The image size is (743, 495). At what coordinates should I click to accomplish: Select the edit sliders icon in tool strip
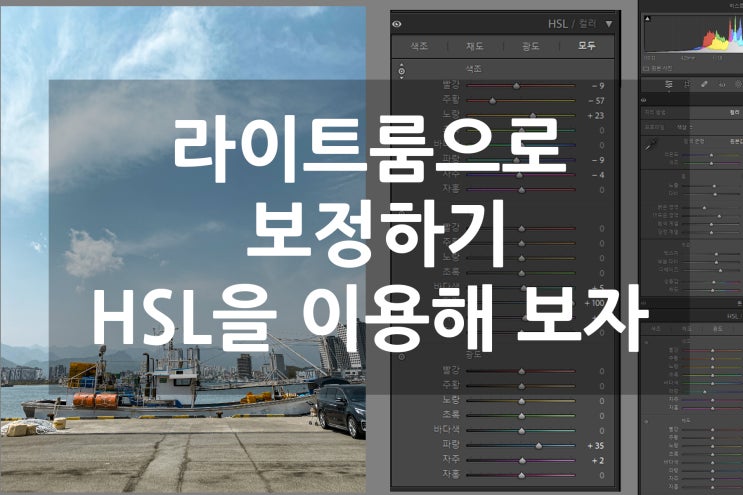pyautogui.click(x=669, y=86)
